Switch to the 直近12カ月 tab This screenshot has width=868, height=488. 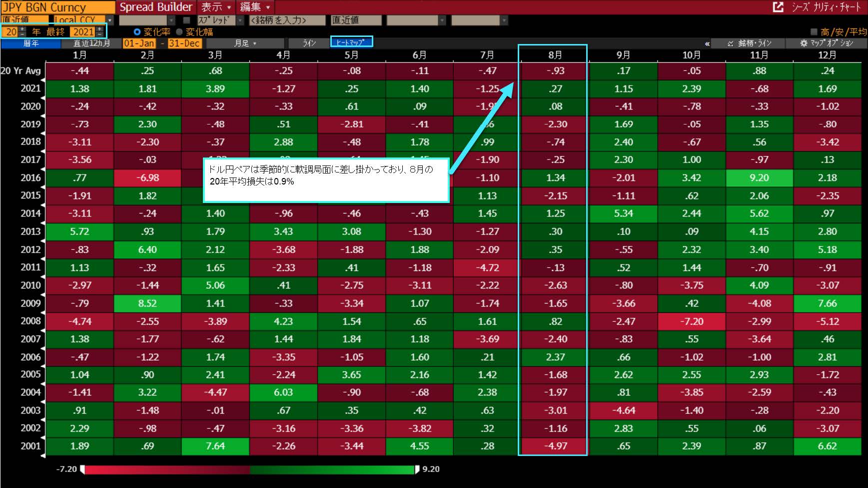pyautogui.click(x=91, y=43)
